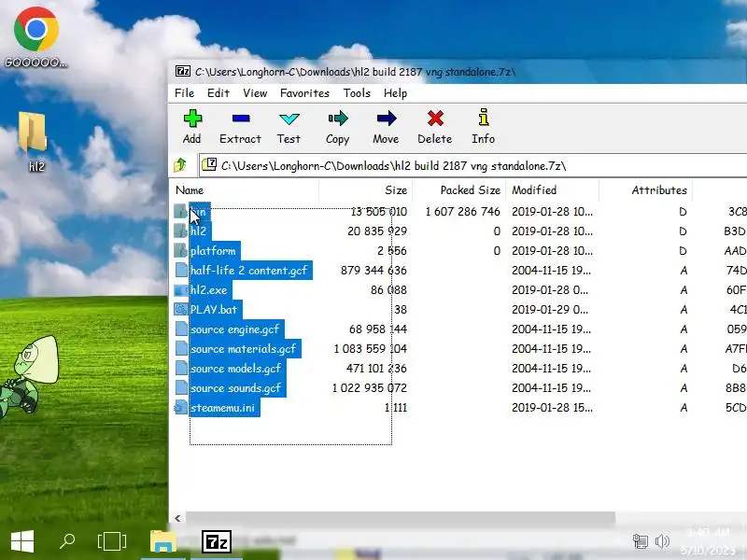747x560 pixels.
Task: Click the half-life 2 content.gcf file icon
Action: (180, 271)
